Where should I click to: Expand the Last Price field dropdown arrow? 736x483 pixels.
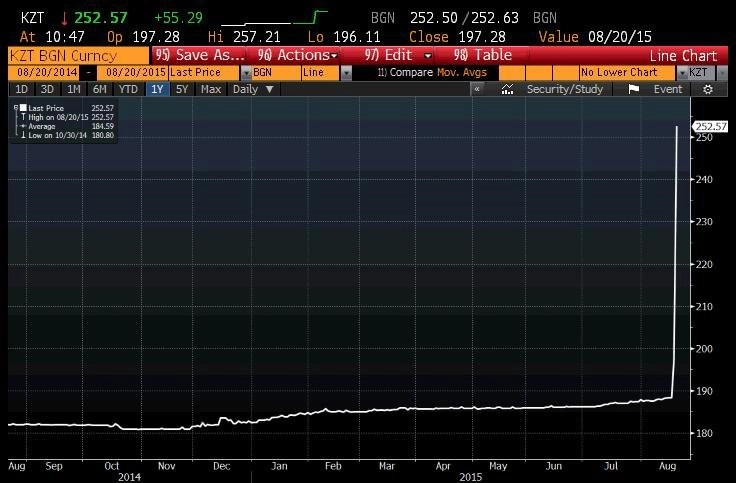point(246,73)
